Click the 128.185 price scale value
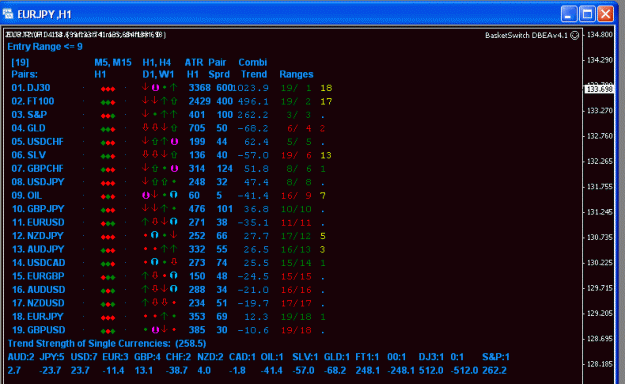Image resolution: width=625 pixels, height=384 pixels. point(600,364)
